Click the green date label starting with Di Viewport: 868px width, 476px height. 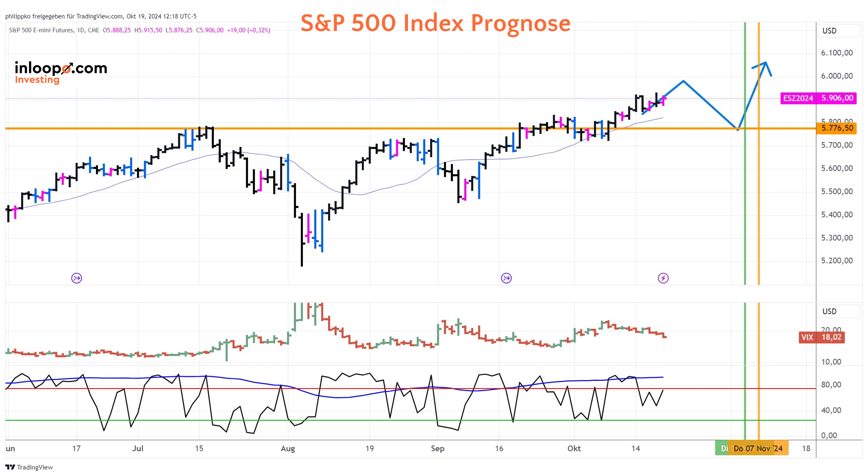(x=721, y=448)
